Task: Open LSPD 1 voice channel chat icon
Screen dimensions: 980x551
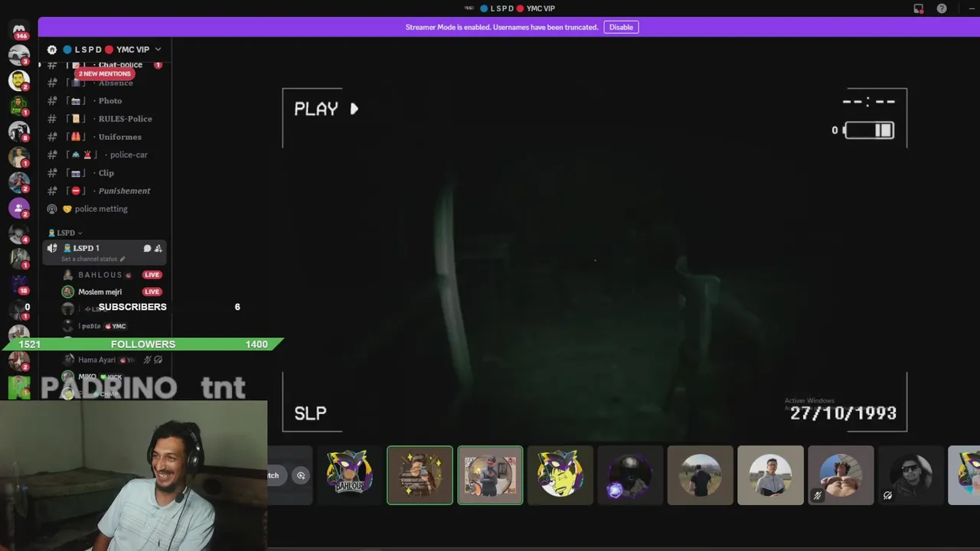Action: [147, 248]
